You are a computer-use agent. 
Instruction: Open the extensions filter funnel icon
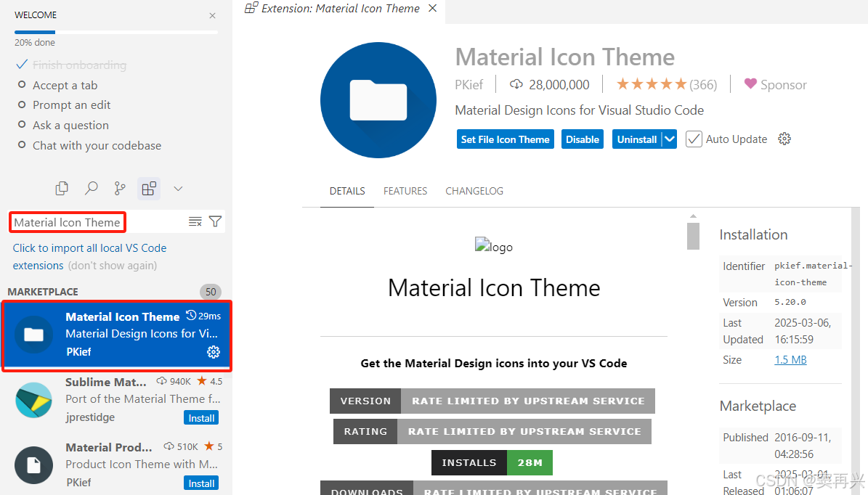click(x=215, y=222)
